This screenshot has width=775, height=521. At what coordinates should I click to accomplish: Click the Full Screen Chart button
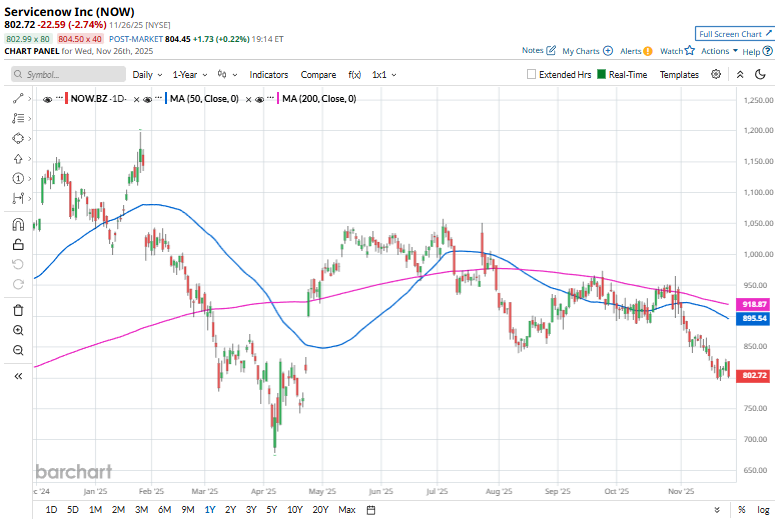point(736,34)
